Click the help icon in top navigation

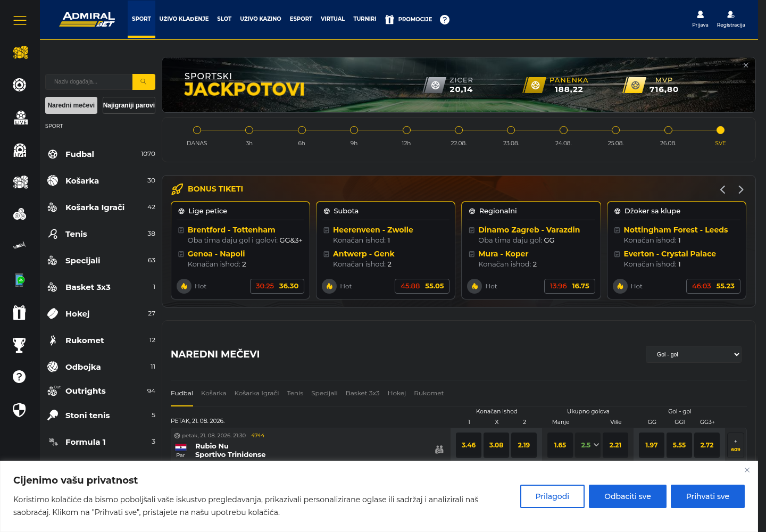point(445,20)
